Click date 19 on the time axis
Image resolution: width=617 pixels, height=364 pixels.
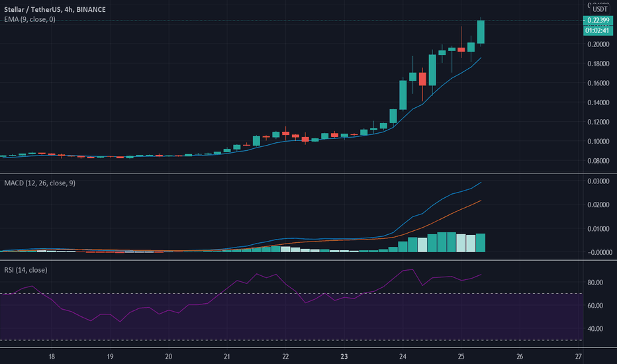[110, 357]
